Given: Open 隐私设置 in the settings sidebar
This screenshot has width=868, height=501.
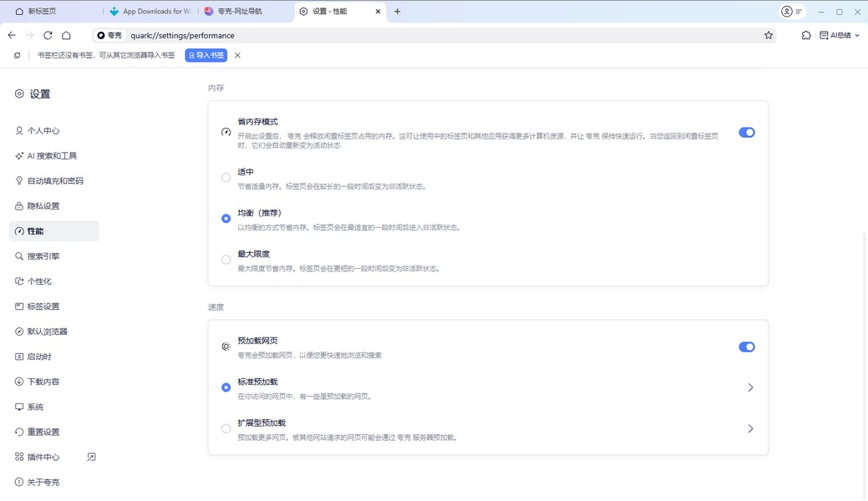Looking at the screenshot, I should [x=43, y=206].
